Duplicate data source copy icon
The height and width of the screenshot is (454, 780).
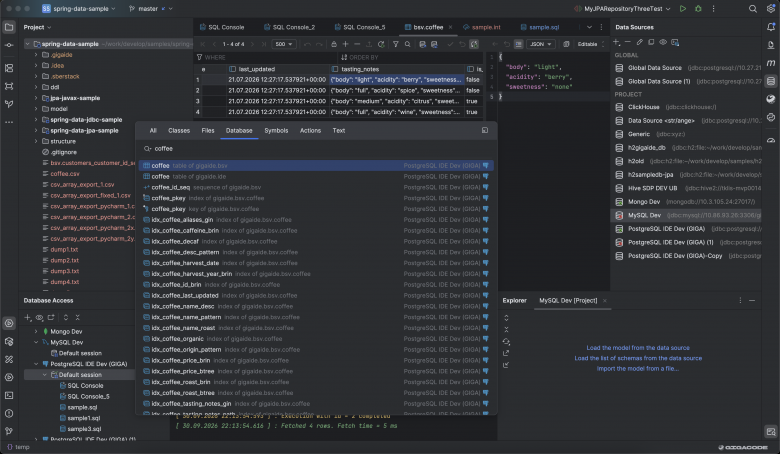tap(651, 42)
